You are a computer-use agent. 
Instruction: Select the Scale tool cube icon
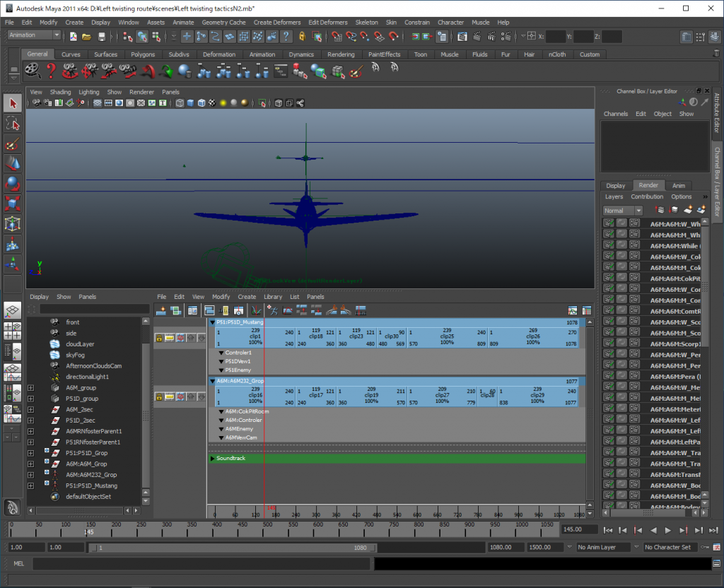[x=13, y=204]
